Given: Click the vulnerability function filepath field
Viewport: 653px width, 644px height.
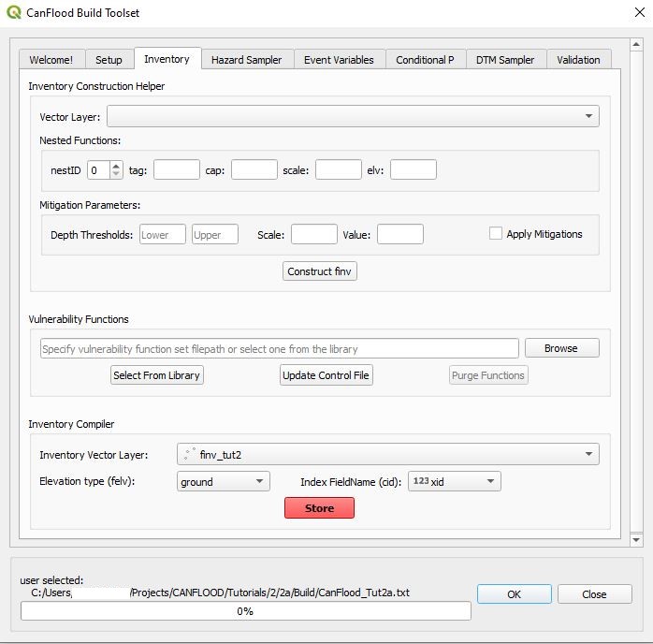Looking at the screenshot, I should click(280, 348).
